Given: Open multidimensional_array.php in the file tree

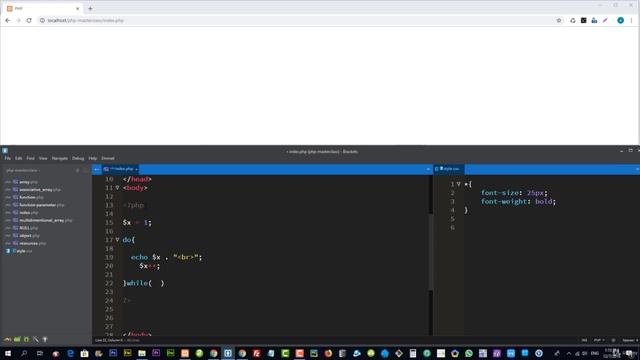Looking at the screenshot, I should (x=45, y=220).
